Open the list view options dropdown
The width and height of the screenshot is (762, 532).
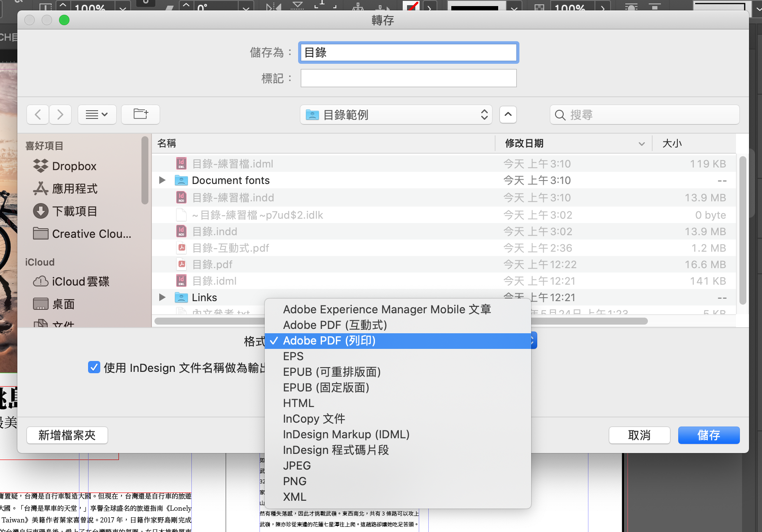click(x=97, y=115)
